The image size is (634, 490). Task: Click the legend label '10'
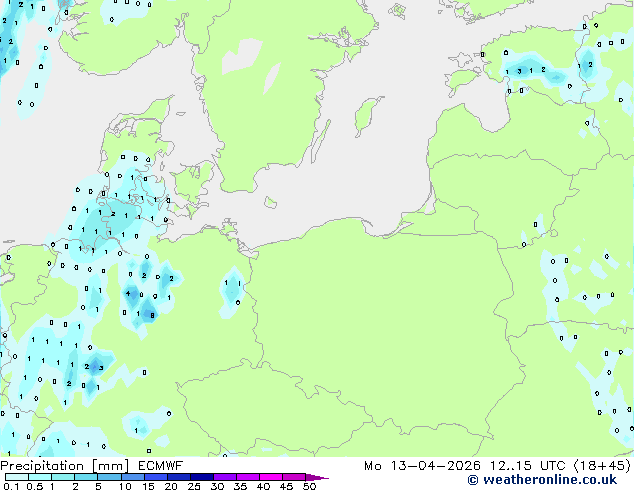(x=125, y=486)
